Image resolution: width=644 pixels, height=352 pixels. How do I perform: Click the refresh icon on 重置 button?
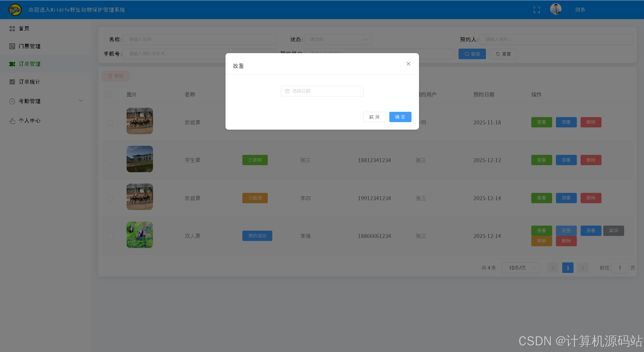(498, 54)
